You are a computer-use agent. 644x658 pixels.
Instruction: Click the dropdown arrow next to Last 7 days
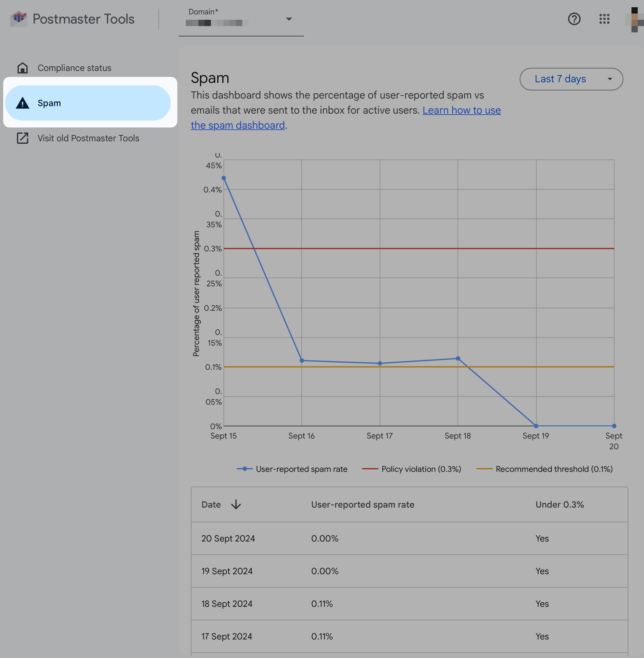click(x=610, y=79)
